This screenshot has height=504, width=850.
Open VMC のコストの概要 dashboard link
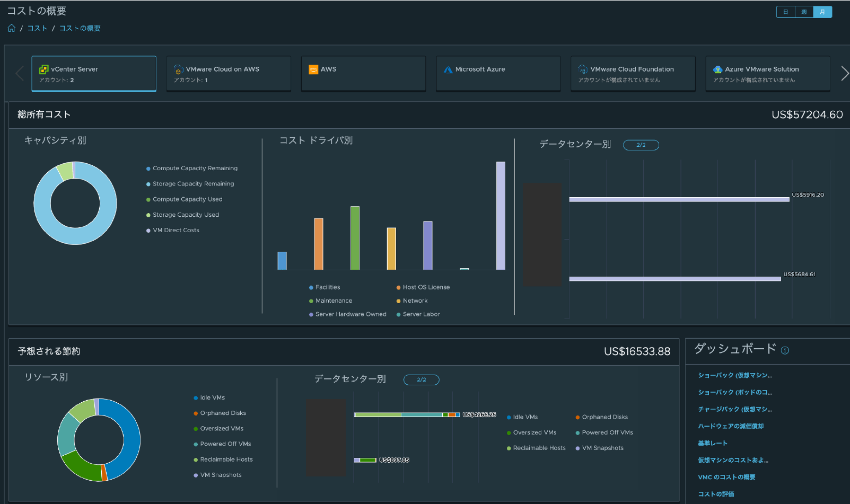point(726,477)
